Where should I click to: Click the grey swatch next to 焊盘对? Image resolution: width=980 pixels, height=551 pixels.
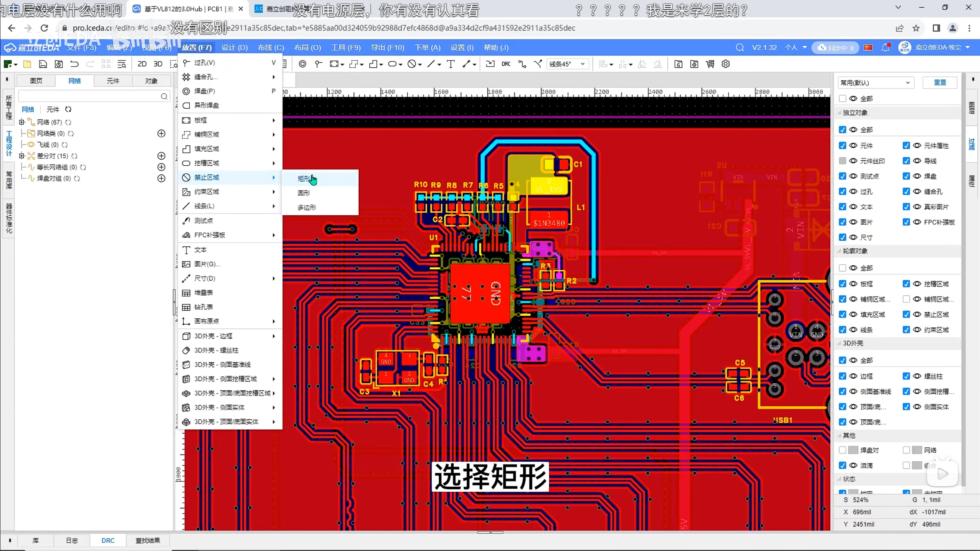click(x=853, y=450)
